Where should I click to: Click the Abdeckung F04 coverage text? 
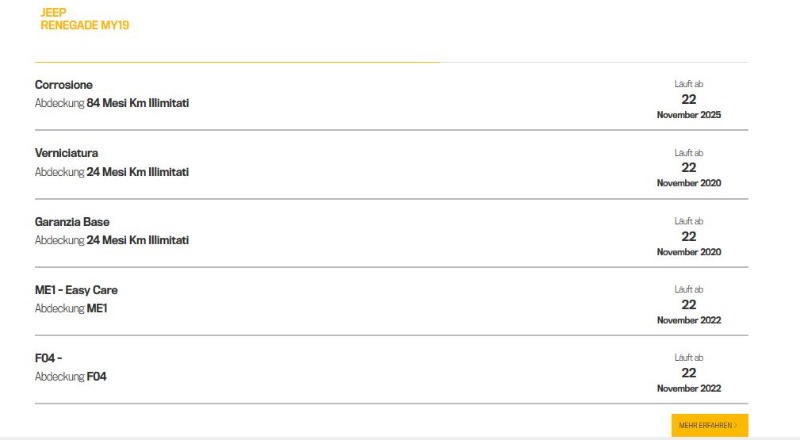(x=71, y=377)
